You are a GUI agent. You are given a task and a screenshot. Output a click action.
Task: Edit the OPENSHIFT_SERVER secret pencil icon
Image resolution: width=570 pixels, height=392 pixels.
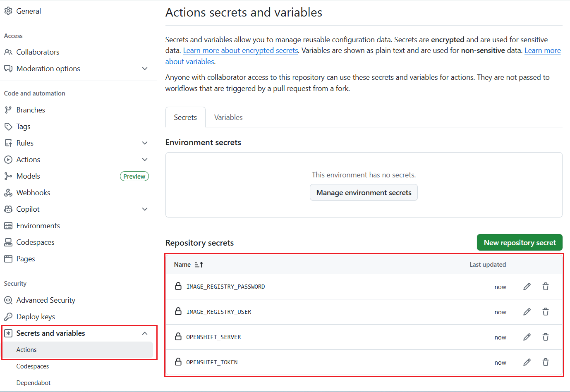click(x=527, y=337)
